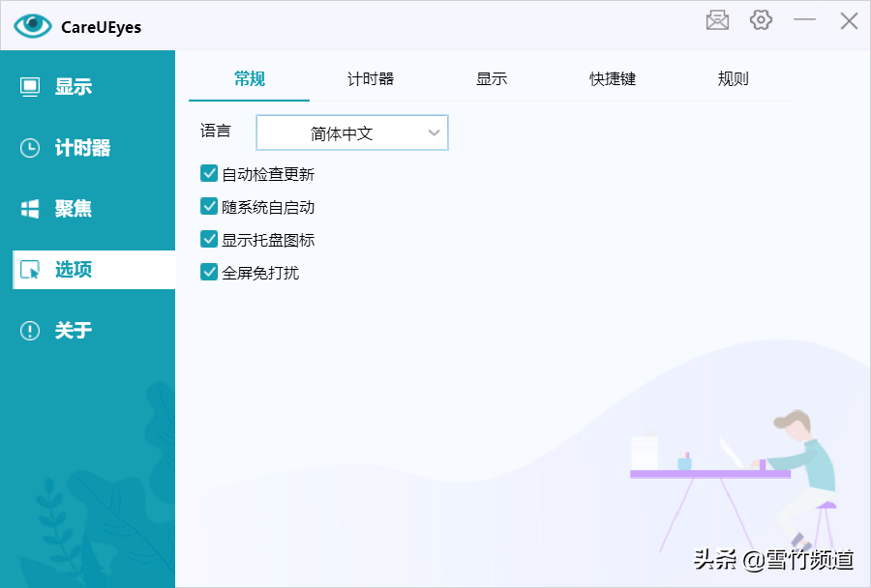Click the exclamation icon beside 关于
The width and height of the screenshot is (871, 588).
[x=31, y=331]
